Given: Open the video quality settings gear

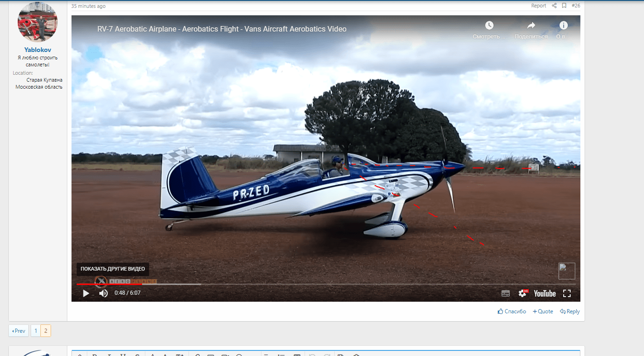Looking at the screenshot, I should (x=522, y=293).
